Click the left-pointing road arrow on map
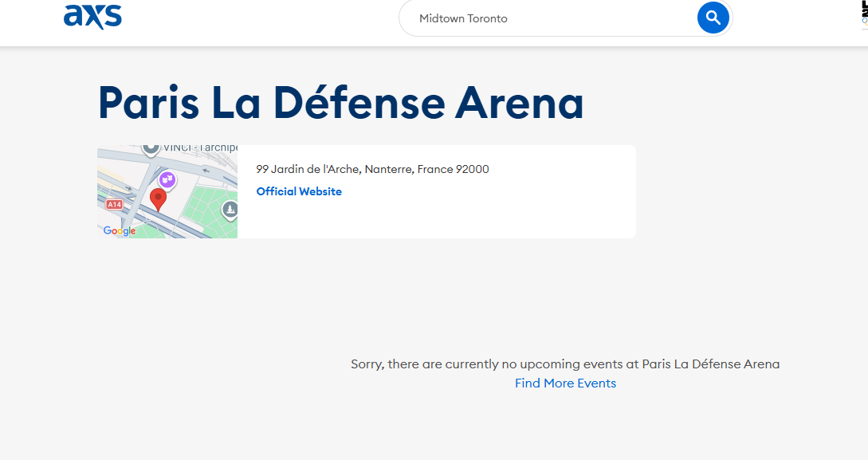 tap(206, 169)
